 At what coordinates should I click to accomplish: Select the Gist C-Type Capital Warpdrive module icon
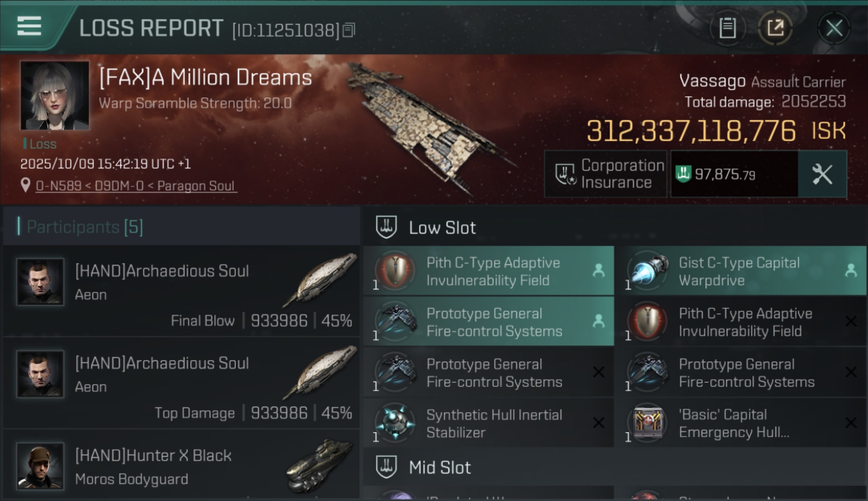tap(648, 271)
